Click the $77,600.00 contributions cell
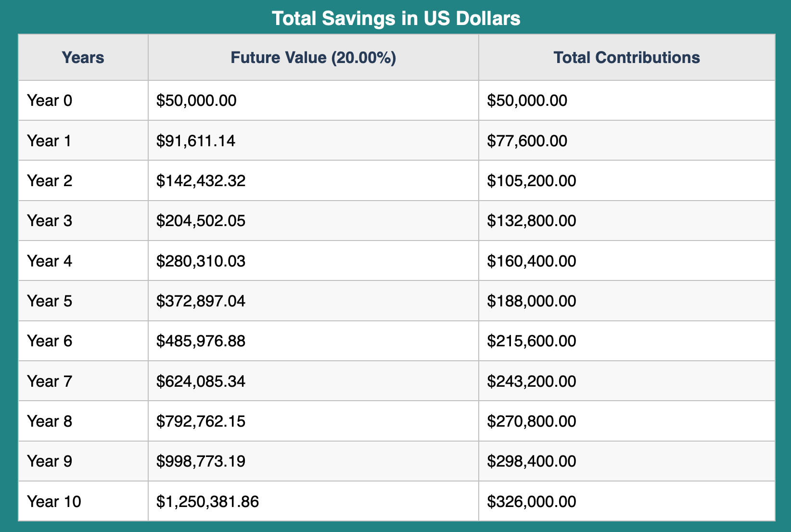Viewport: 791px width, 532px height. [x=527, y=141]
